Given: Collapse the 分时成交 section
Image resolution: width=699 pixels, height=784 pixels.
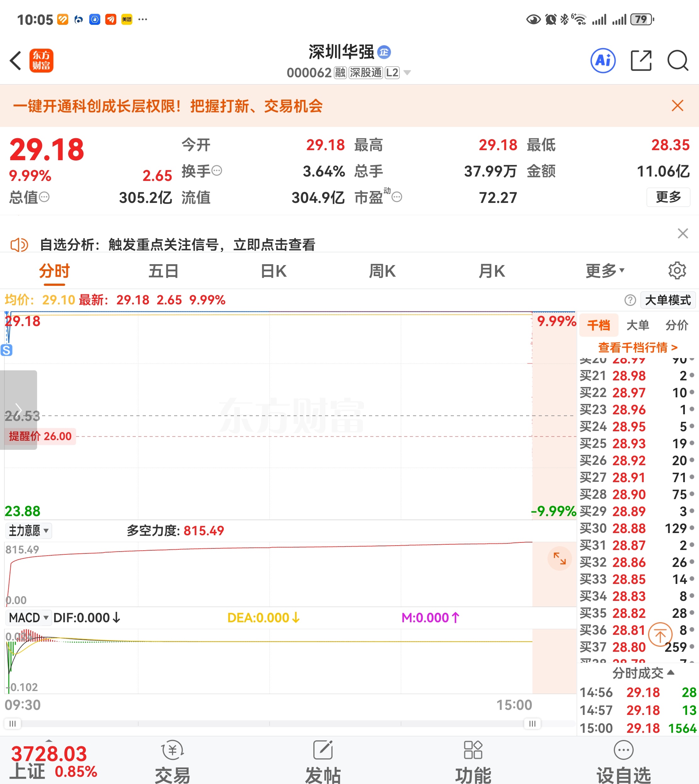Looking at the screenshot, I should (643, 673).
